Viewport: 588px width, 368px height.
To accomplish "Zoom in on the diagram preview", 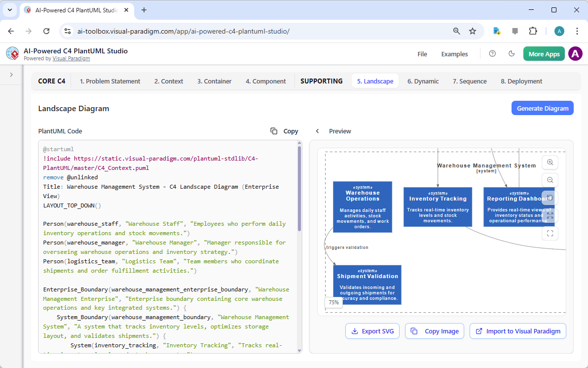I will click(x=550, y=162).
